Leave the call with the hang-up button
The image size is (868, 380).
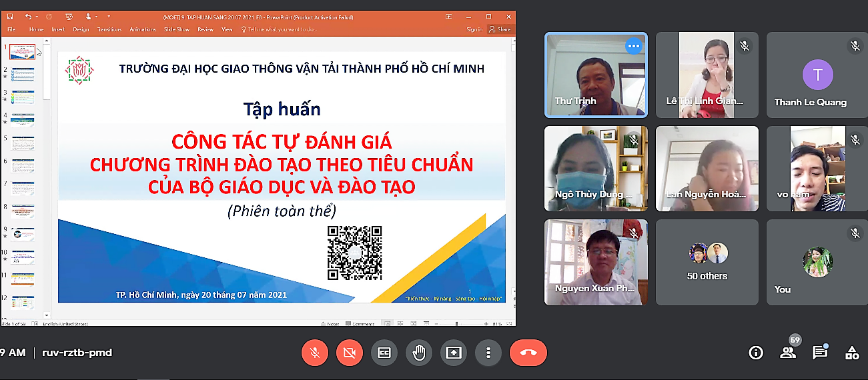click(528, 353)
